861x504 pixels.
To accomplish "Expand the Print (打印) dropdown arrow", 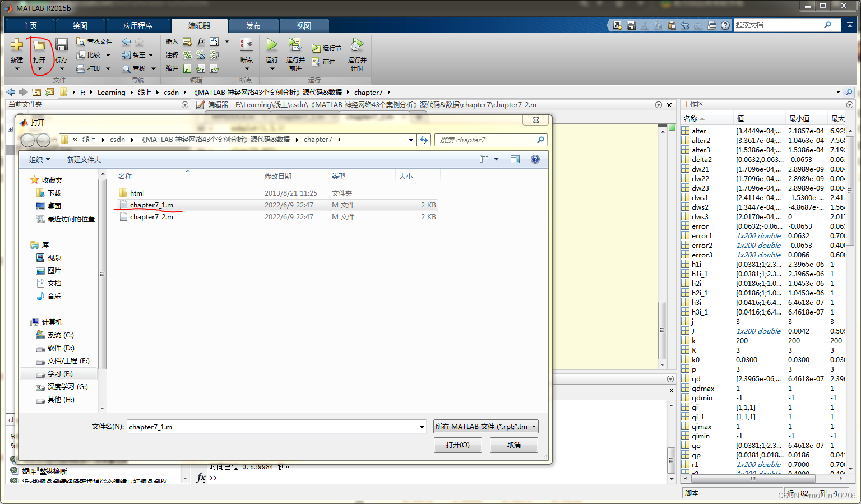I will [x=108, y=68].
